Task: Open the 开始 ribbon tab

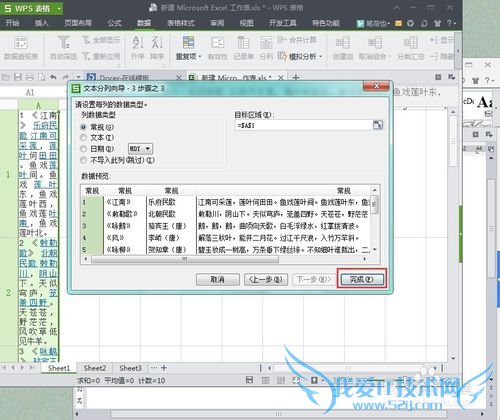Action: tap(12, 23)
